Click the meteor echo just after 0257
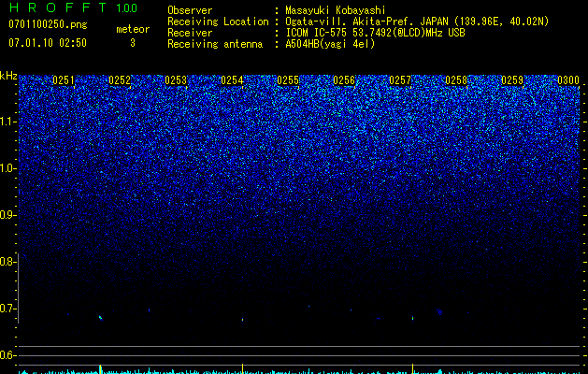 [413, 318]
